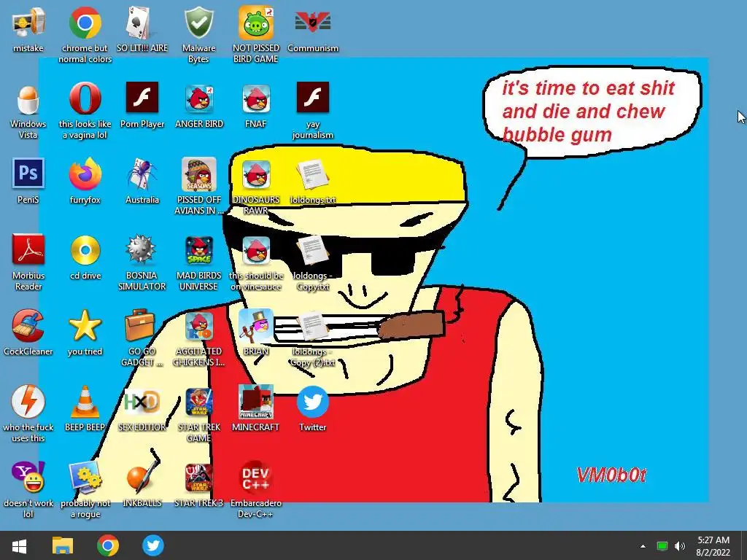Select the FNAF desktop icon

point(256,98)
